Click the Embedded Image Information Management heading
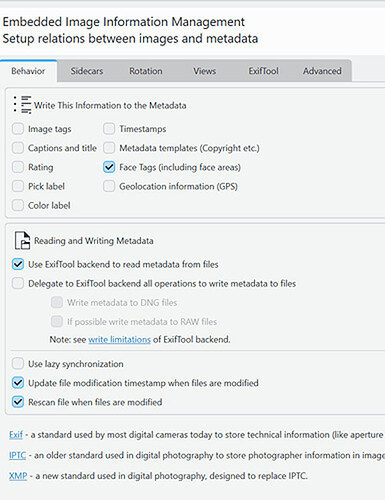This screenshot has height=500, width=385. [124, 22]
